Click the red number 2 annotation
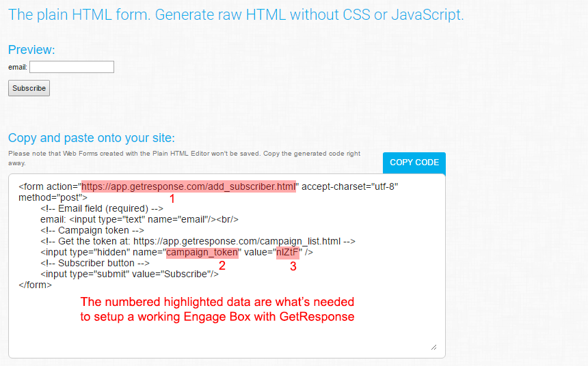The image size is (588, 366). point(222,266)
